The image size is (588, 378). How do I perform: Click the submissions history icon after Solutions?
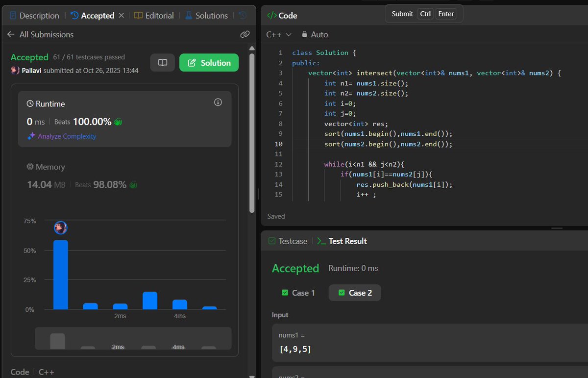(243, 16)
